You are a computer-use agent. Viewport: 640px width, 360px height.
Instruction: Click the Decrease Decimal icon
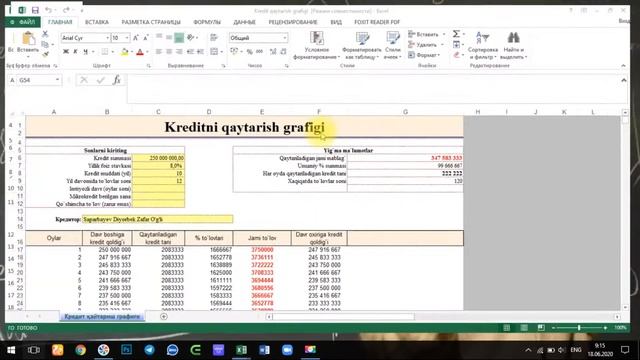tap(283, 51)
